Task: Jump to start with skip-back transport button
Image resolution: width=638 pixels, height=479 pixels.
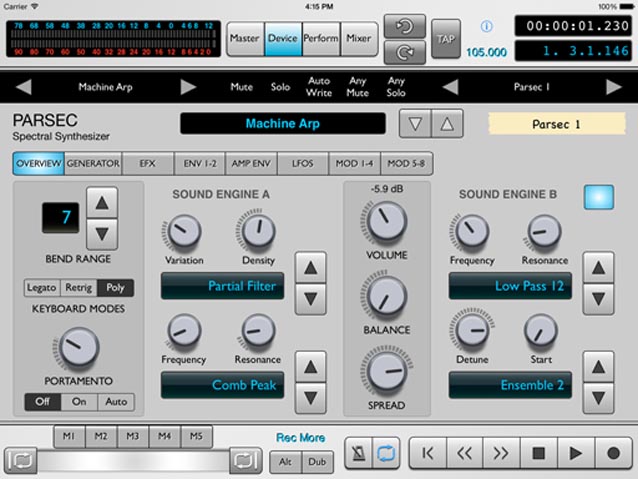Action: (428, 453)
